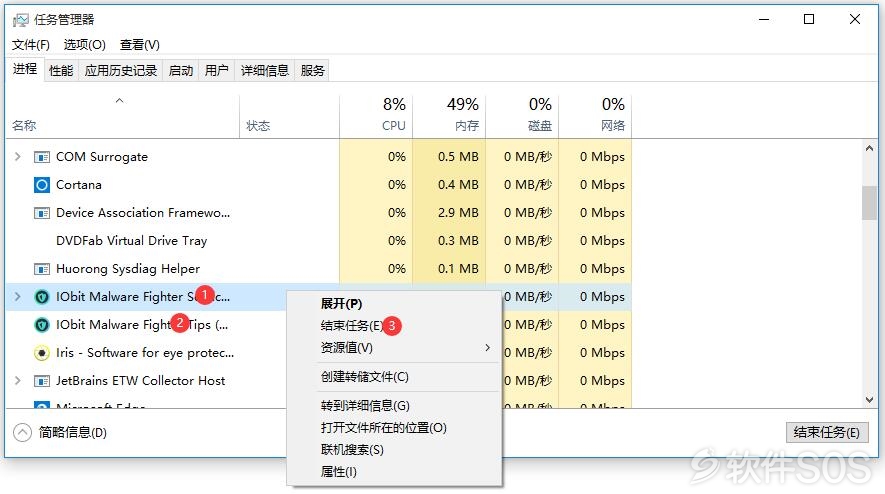
Task: Switch to the 性能 tab
Action: (x=61, y=71)
